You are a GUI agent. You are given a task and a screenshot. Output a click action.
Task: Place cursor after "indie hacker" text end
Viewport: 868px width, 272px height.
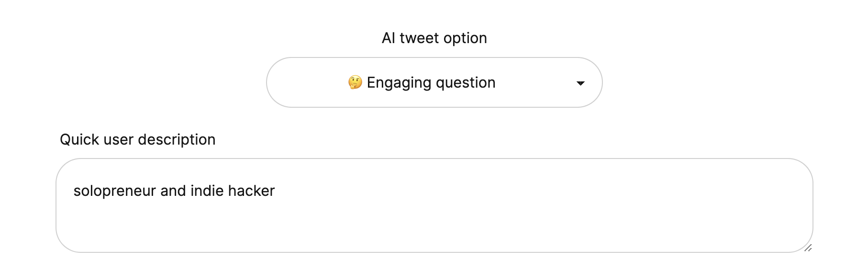click(276, 191)
